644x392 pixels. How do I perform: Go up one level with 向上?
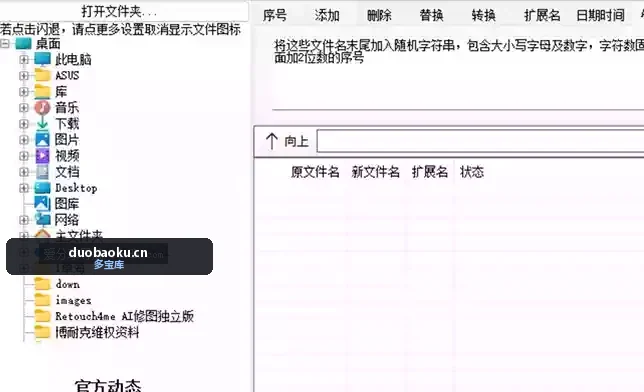[287, 141]
